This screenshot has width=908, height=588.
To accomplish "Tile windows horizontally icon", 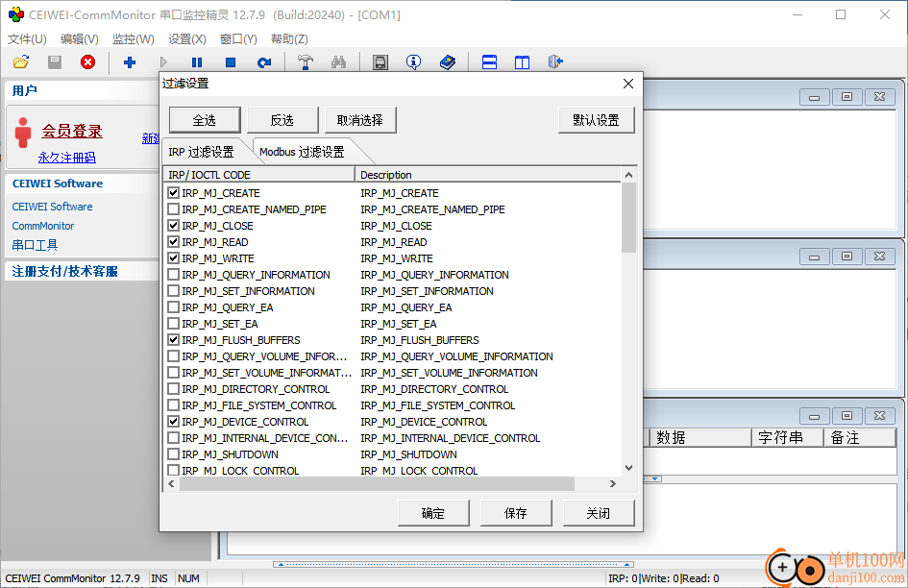I will click(489, 62).
